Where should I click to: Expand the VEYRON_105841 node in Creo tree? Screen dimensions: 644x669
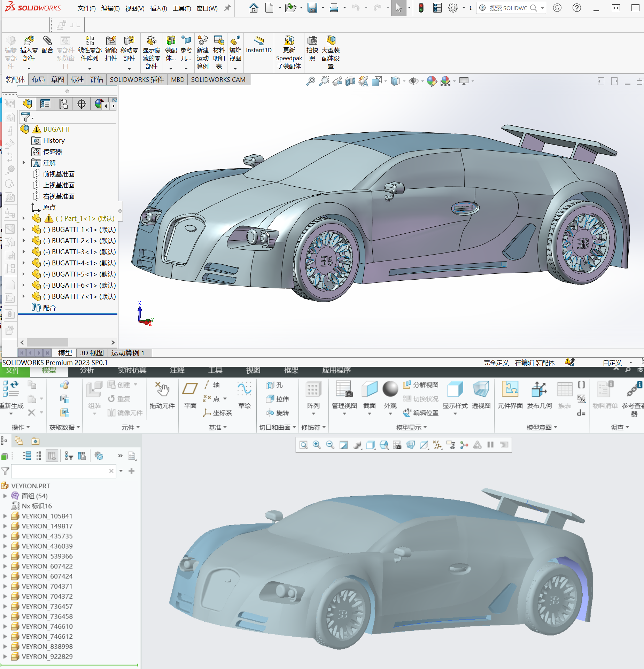click(x=5, y=516)
